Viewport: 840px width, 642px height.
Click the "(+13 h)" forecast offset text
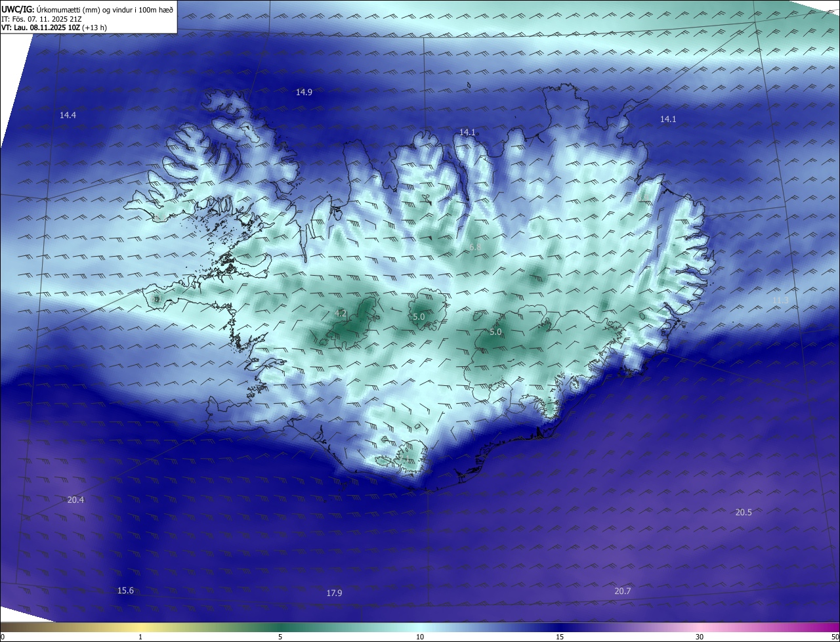point(95,28)
